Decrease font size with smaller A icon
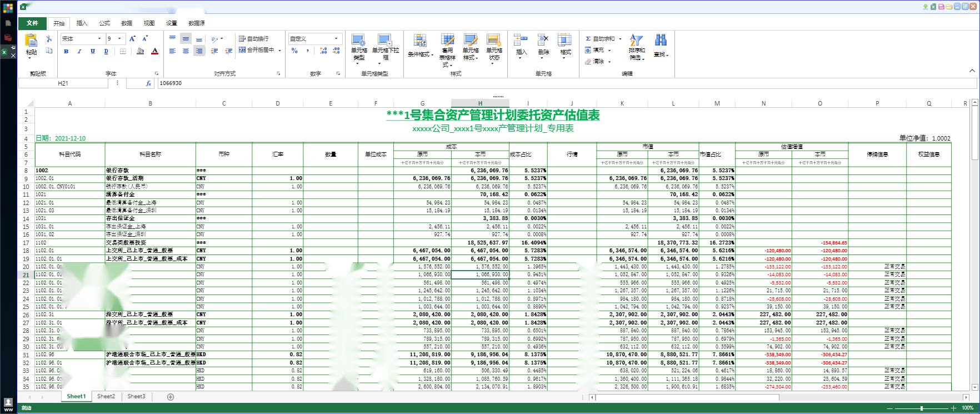Image resolution: width=980 pixels, height=414 pixels. 145,39
